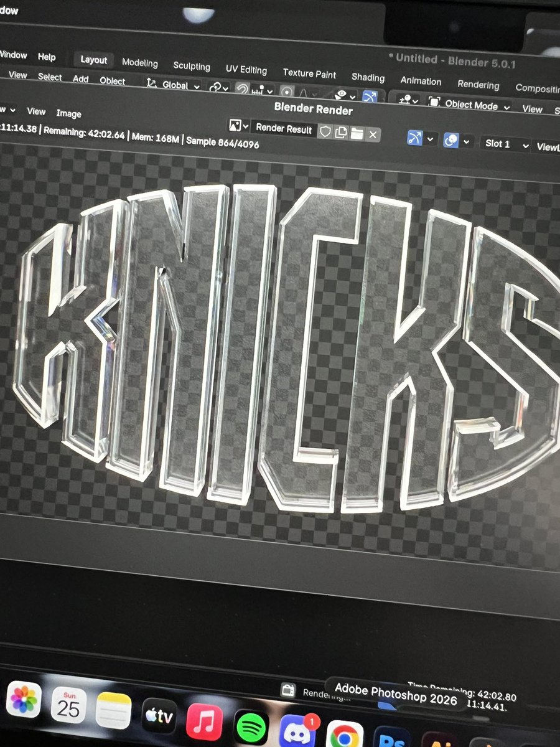Click the render job icon in status bar
Image resolution: width=560 pixels, height=747 pixels.
tap(287, 689)
